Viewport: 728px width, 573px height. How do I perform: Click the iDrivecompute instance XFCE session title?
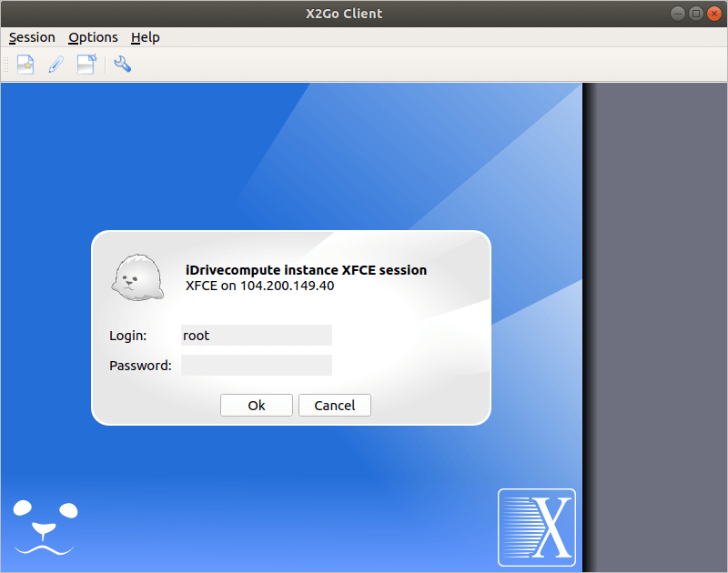pyautogui.click(x=306, y=270)
